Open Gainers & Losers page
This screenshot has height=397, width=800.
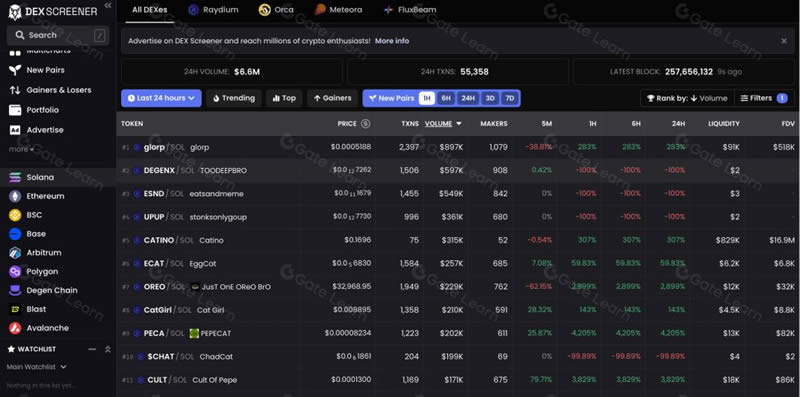(50, 90)
